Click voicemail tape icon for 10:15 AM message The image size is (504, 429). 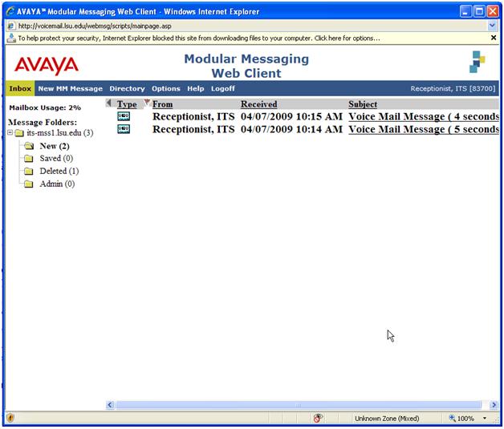[124, 116]
